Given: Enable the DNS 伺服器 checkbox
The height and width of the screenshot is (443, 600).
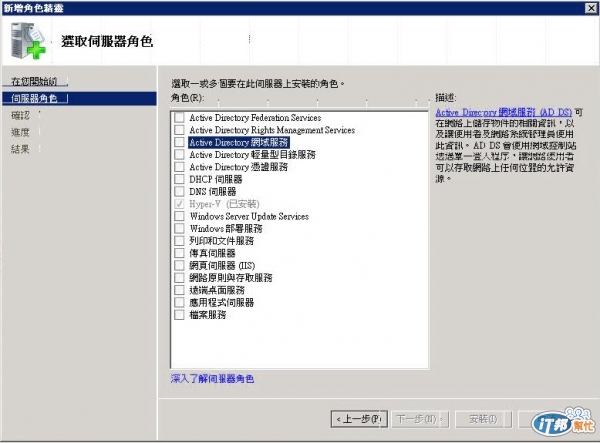Looking at the screenshot, I should pos(179,191).
